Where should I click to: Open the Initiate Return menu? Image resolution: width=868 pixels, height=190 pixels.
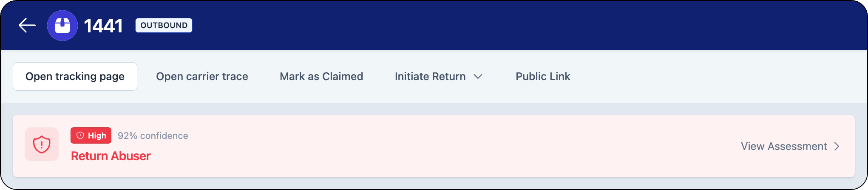click(x=430, y=77)
